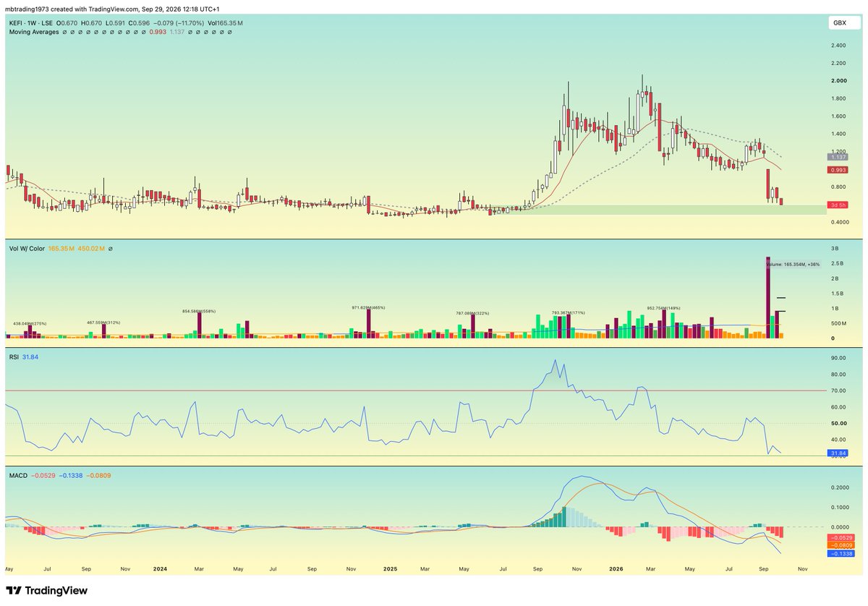The image size is (868, 606).
Task: Click the 467.559M(312%) volume annotation
Action: (104, 323)
